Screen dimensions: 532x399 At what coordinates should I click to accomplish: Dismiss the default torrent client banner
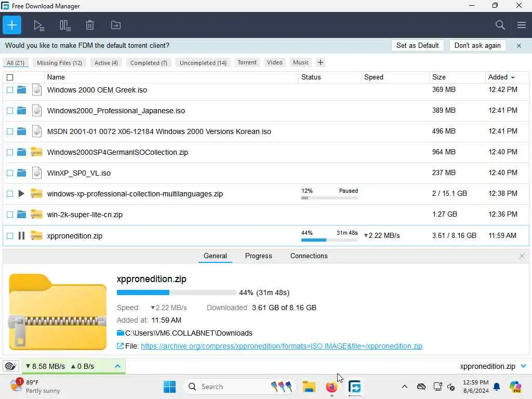tap(519, 46)
